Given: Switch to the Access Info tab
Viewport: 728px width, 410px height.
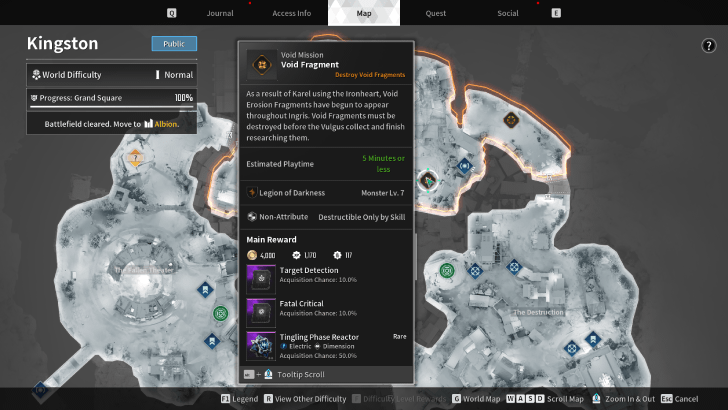Looking at the screenshot, I should [x=292, y=13].
